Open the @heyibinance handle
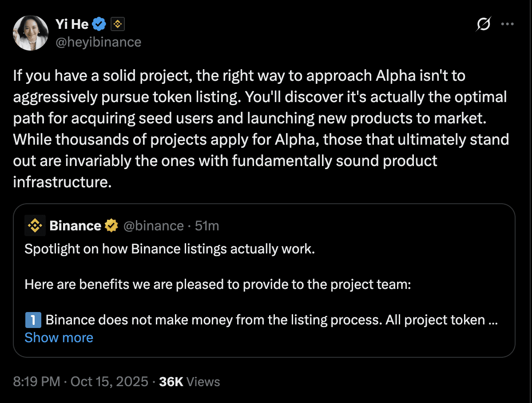532x403 pixels. click(99, 42)
